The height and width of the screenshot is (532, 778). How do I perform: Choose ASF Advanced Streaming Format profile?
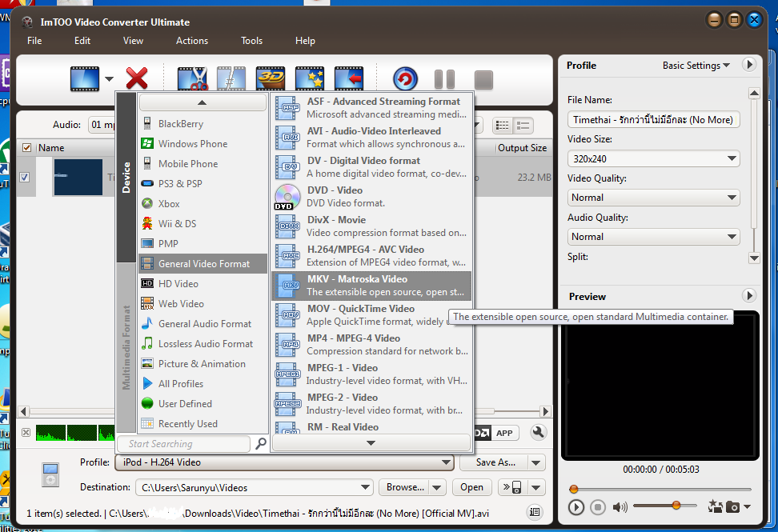[x=371, y=107]
